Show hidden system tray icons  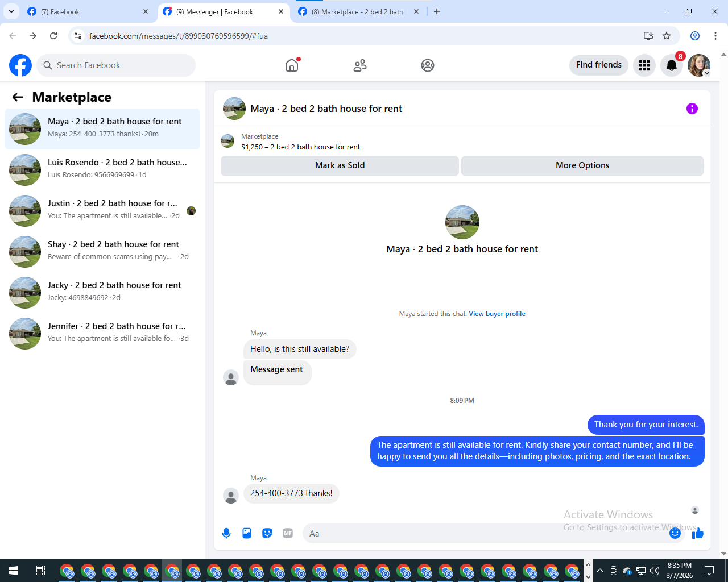click(600, 571)
